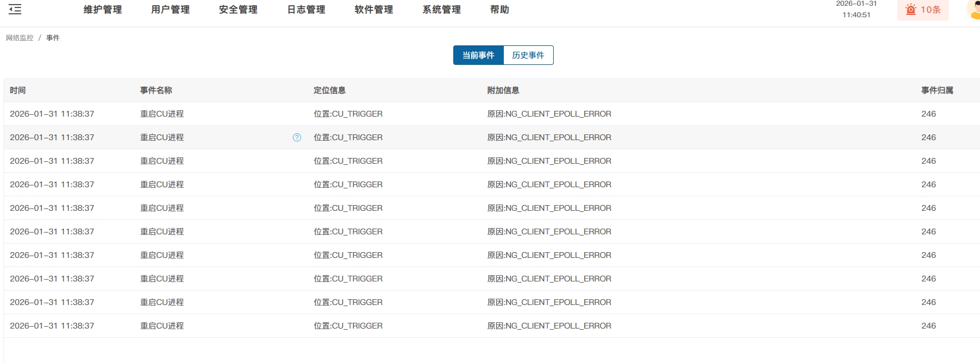Image resolution: width=980 pixels, height=363 pixels.
Task: Open the 系统管理 menu
Action: pyautogui.click(x=442, y=10)
